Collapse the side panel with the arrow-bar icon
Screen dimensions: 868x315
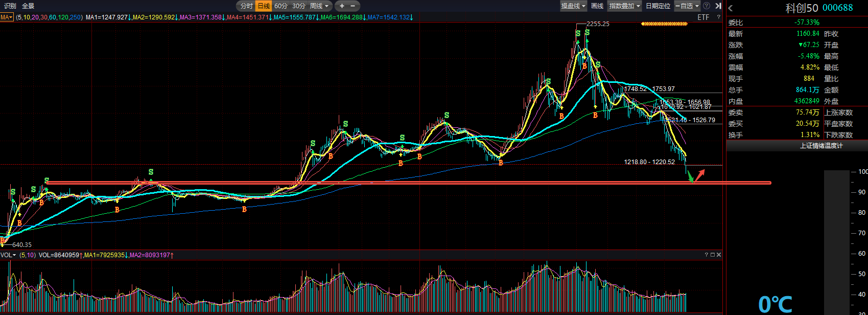click(x=718, y=6)
